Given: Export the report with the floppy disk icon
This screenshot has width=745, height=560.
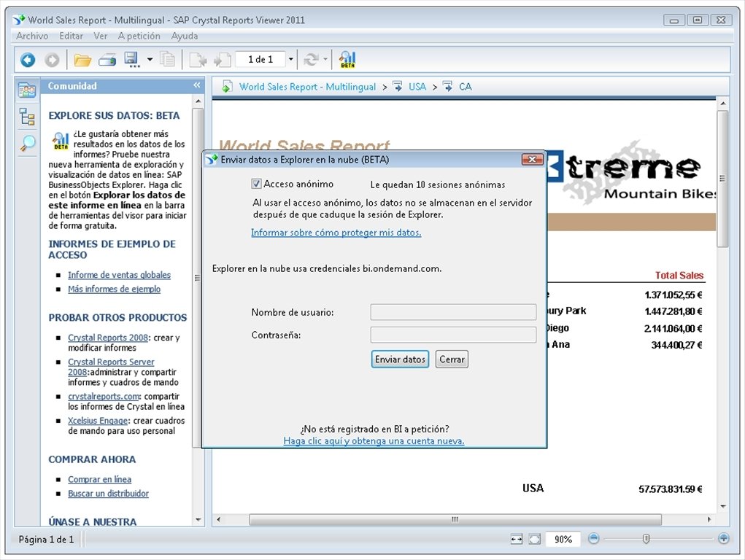Looking at the screenshot, I should click(x=131, y=60).
